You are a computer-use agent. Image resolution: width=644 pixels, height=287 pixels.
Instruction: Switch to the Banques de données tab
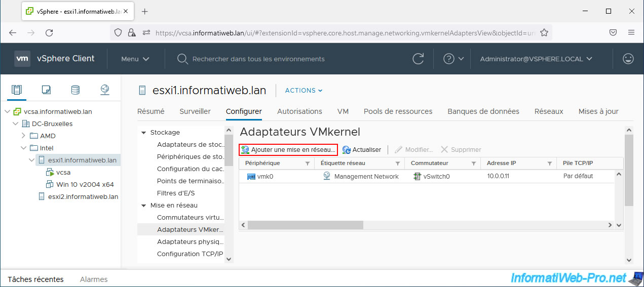coord(483,111)
